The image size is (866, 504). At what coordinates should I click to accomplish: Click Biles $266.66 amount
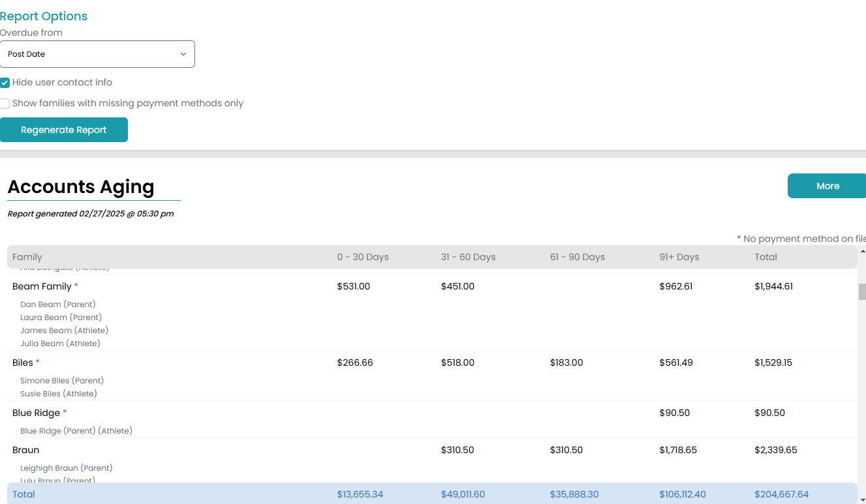[x=355, y=363]
